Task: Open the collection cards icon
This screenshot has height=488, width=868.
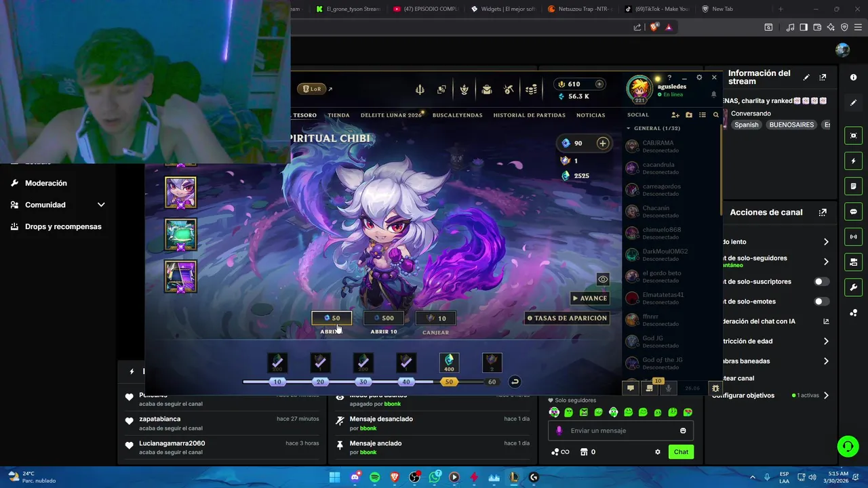Action: click(x=441, y=89)
